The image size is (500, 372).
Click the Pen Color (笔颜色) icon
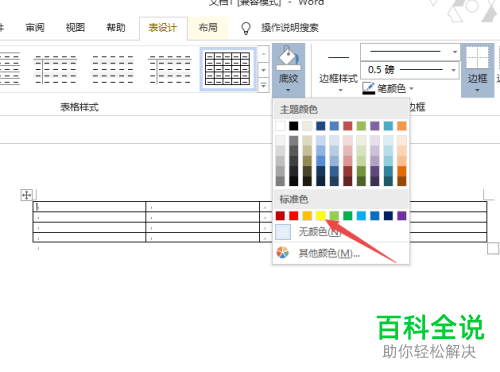[369, 88]
